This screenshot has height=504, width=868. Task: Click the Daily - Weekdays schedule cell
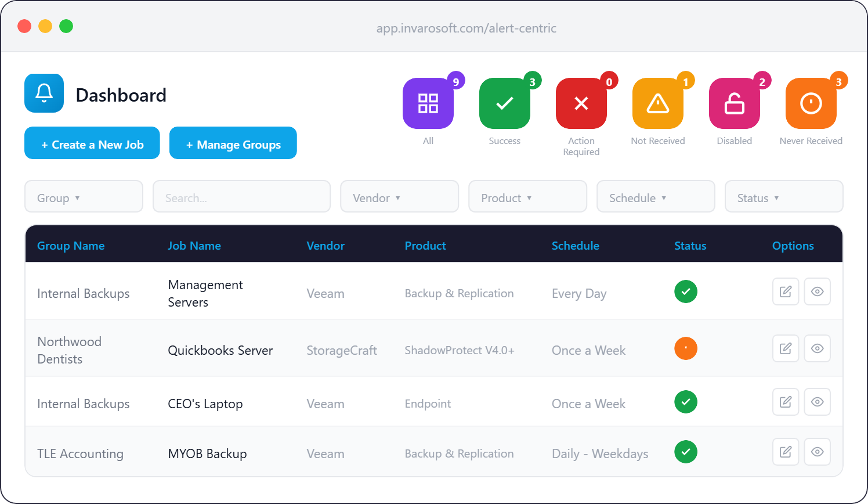(x=600, y=453)
